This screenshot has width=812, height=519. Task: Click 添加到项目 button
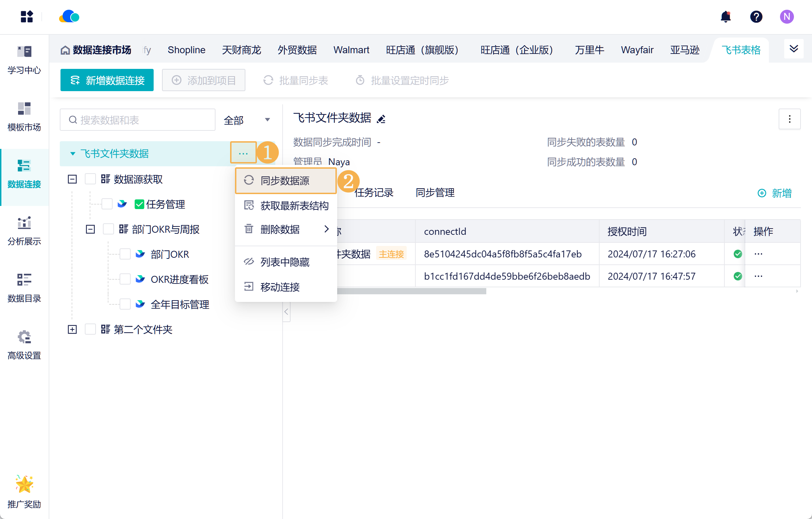(x=204, y=80)
